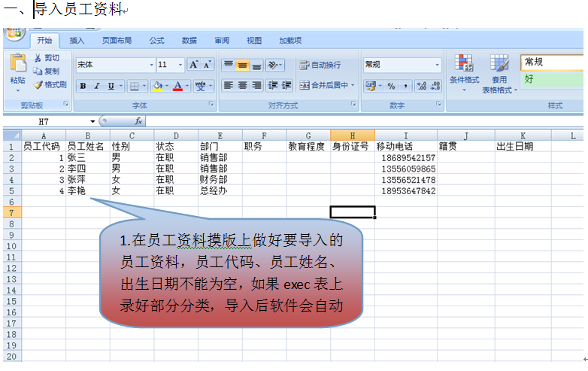This screenshot has height=371, width=588.
Task: Center text horizontally in cell
Action: (x=243, y=86)
